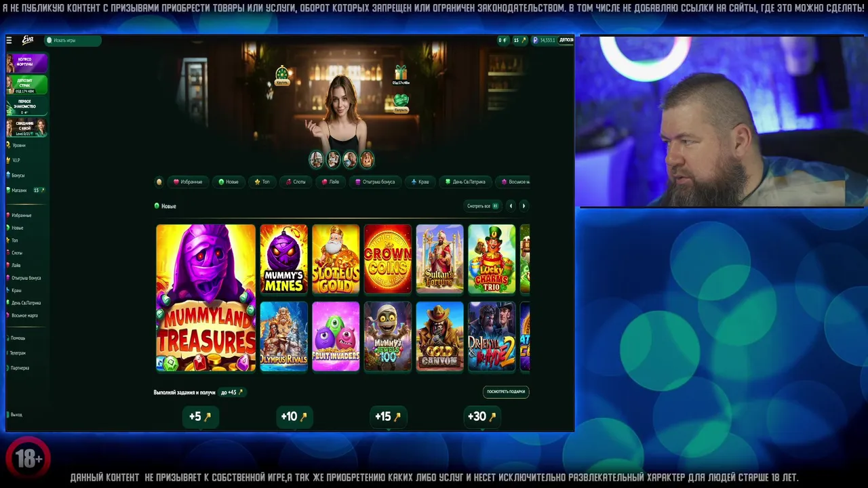Open the Dr Jekyll & Mr Hyde 2 game
This screenshot has width=868, height=488.
pos(492,336)
